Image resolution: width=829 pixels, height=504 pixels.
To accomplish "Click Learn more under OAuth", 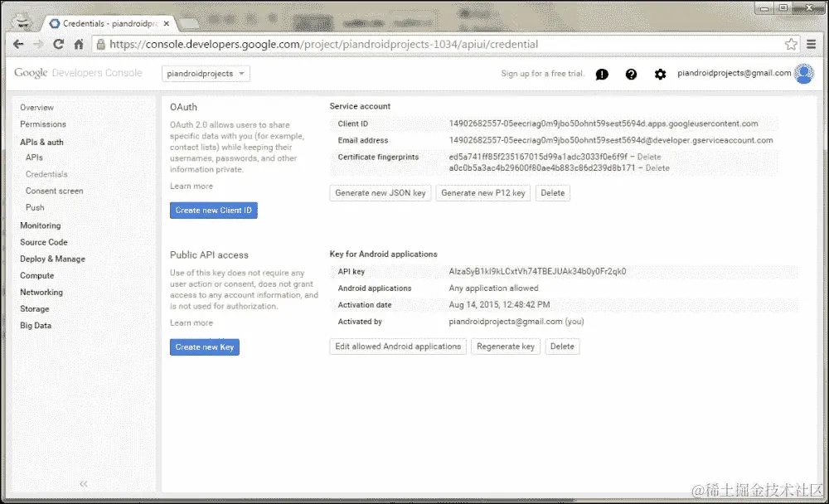I will (x=191, y=187).
